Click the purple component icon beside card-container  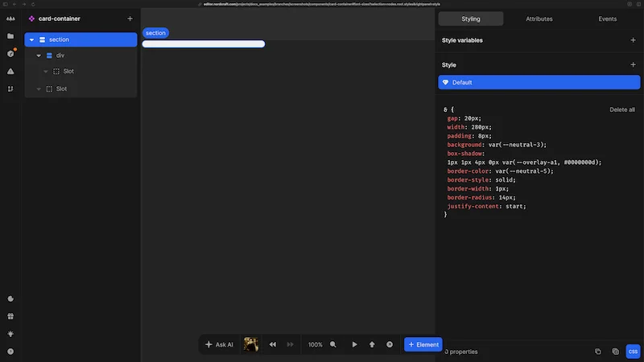click(31, 19)
